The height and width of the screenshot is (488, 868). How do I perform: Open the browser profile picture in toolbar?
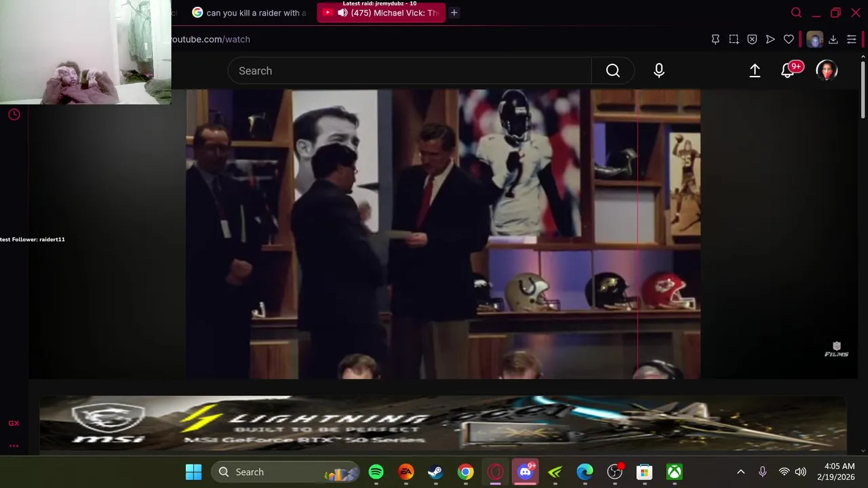tap(814, 39)
